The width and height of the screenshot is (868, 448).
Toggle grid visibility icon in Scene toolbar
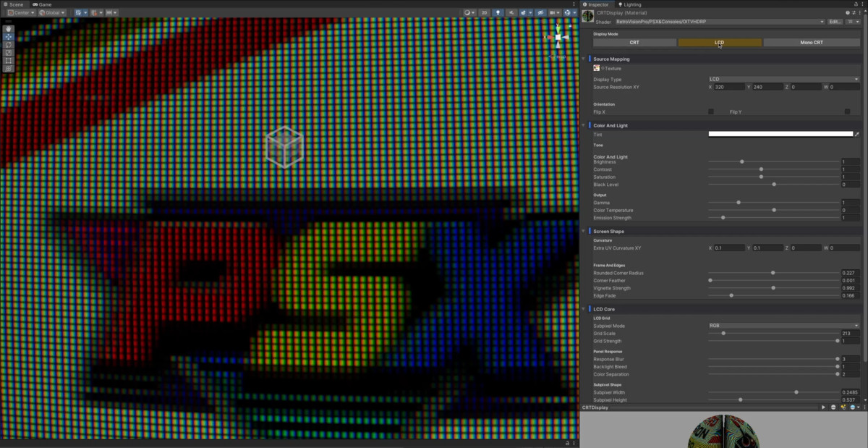click(x=78, y=12)
